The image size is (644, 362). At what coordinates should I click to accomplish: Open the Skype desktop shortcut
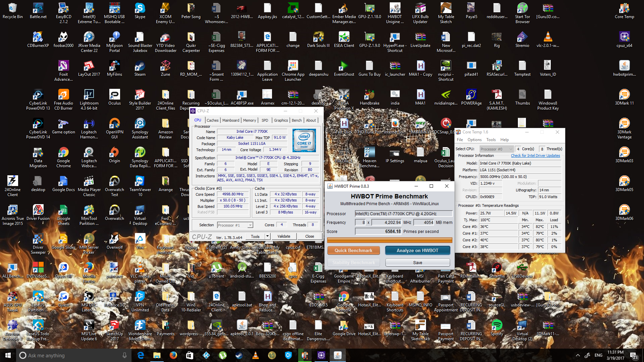pyautogui.click(x=140, y=11)
